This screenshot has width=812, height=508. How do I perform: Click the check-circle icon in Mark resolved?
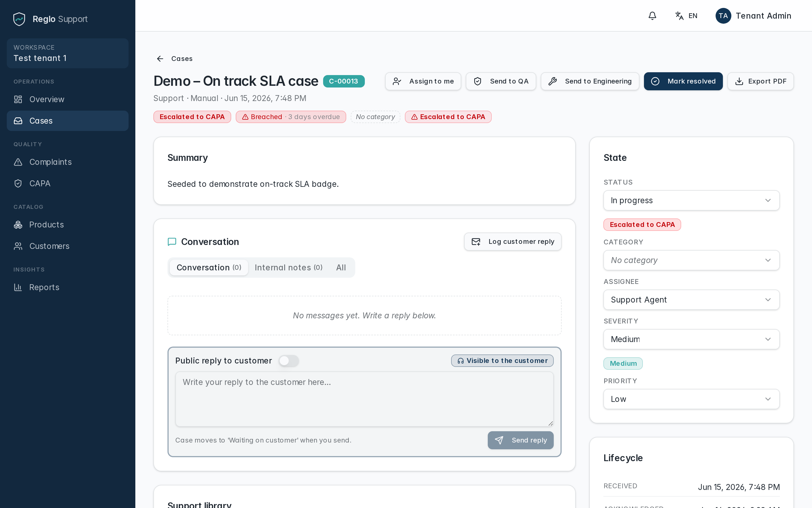655,81
